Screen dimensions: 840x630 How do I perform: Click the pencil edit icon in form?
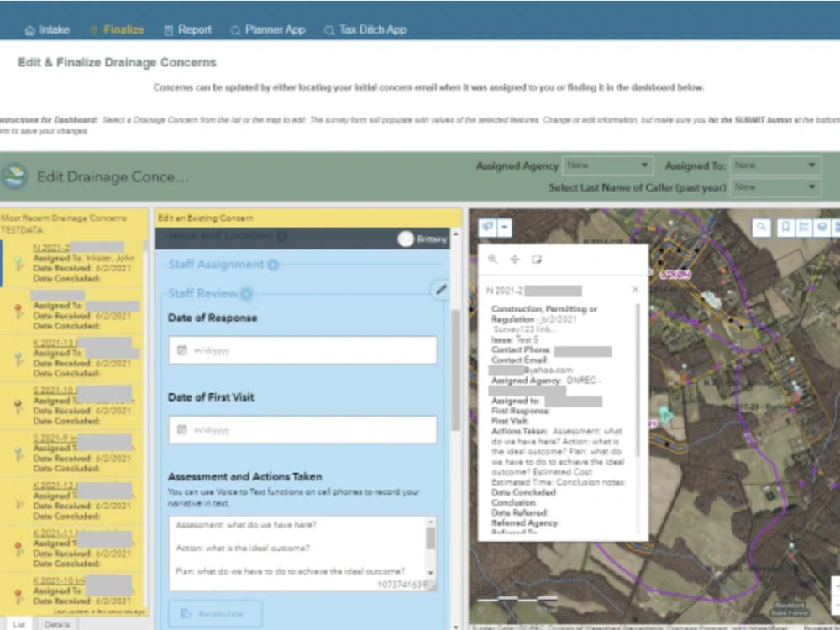(x=440, y=290)
